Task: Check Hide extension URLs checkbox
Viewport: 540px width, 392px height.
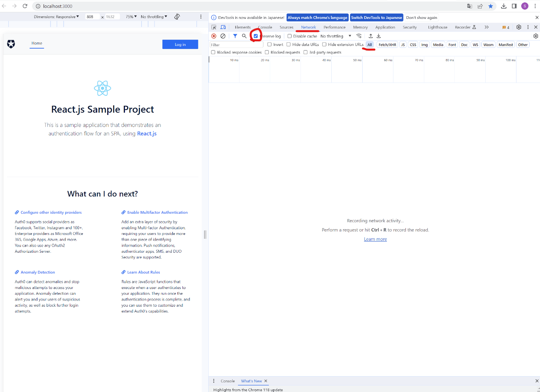Action: [324, 44]
